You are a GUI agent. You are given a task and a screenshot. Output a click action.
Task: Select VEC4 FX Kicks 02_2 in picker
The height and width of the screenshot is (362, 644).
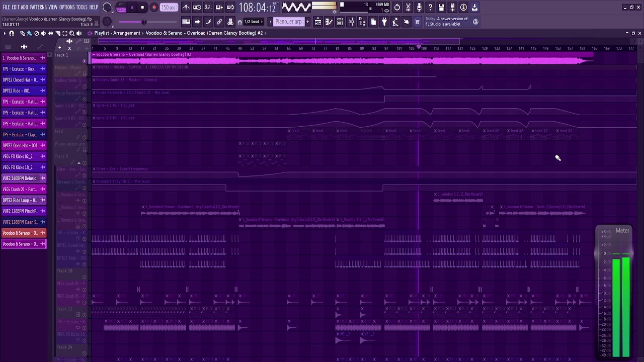pyautogui.click(x=24, y=156)
